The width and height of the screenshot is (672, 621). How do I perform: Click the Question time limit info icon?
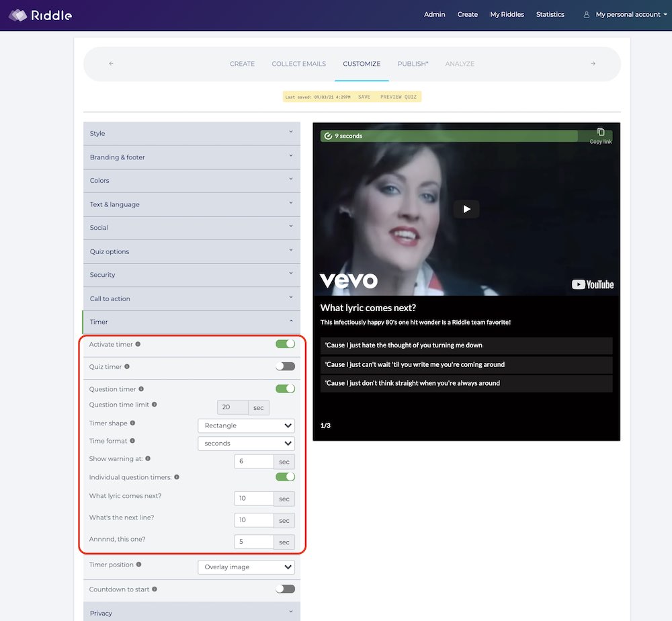(155, 404)
